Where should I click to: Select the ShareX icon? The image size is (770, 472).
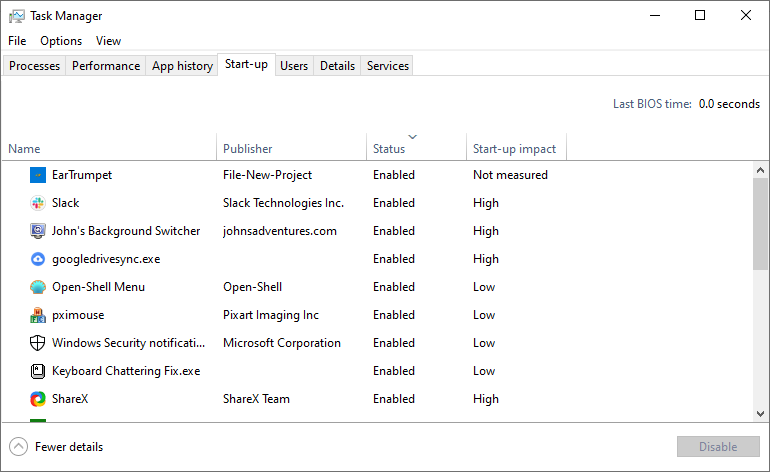(x=38, y=399)
